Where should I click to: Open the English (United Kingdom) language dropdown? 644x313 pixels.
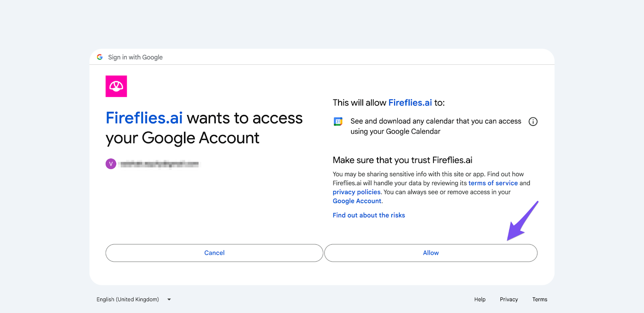pos(134,299)
